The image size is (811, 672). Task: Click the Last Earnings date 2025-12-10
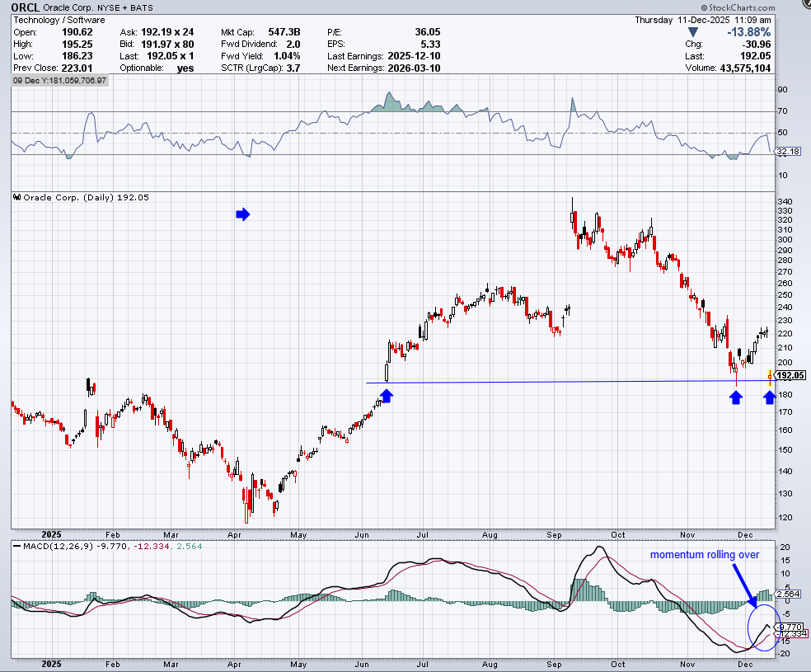tap(414, 56)
